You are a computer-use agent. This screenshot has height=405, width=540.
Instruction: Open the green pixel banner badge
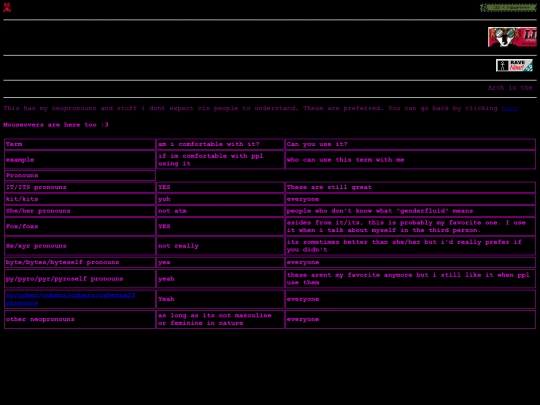click(x=508, y=7)
